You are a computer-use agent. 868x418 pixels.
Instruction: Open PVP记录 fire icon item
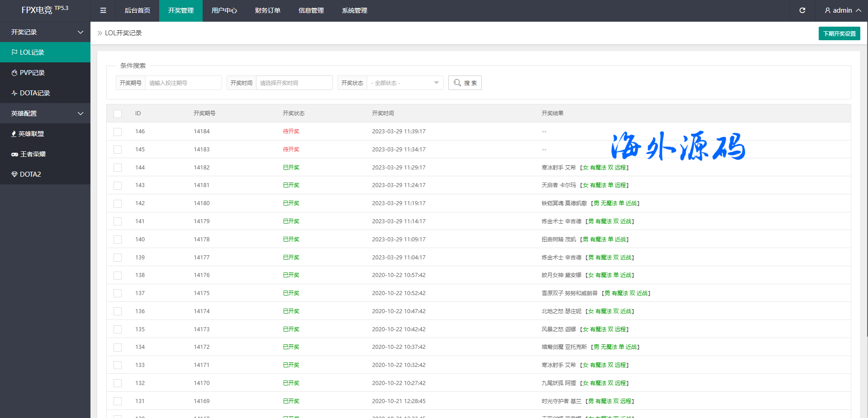[14, 73]
